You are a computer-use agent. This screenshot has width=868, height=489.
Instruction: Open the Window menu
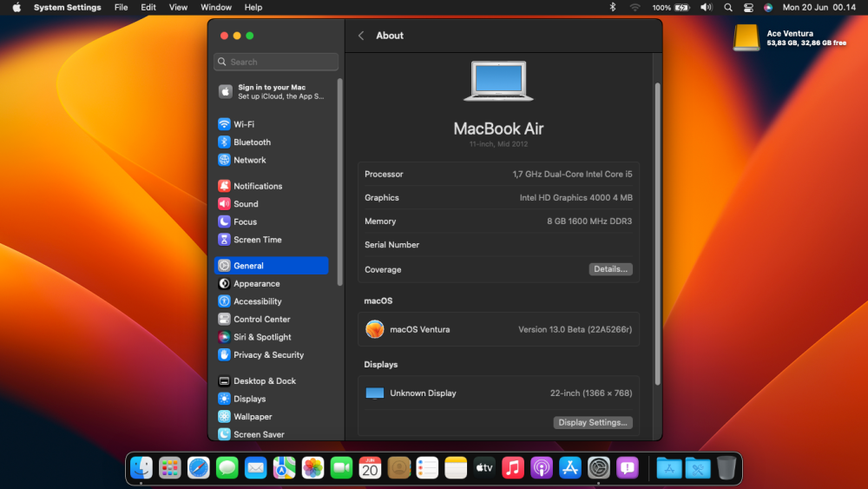click(x=216, y=7)
